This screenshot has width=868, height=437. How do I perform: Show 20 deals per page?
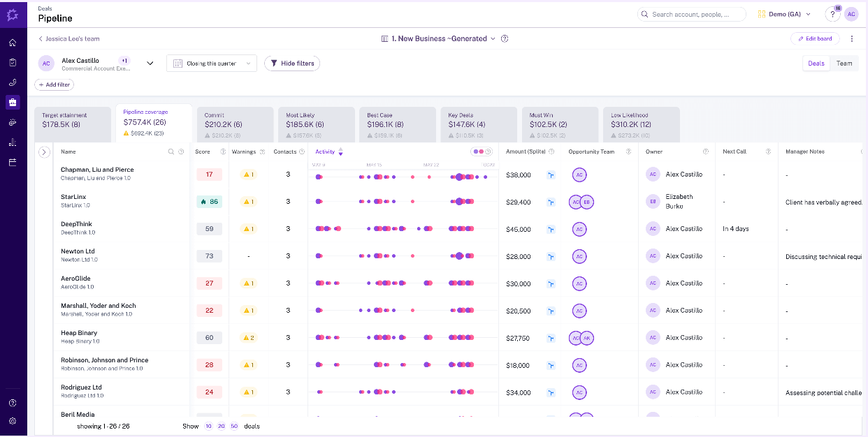[x=222, y=426]
